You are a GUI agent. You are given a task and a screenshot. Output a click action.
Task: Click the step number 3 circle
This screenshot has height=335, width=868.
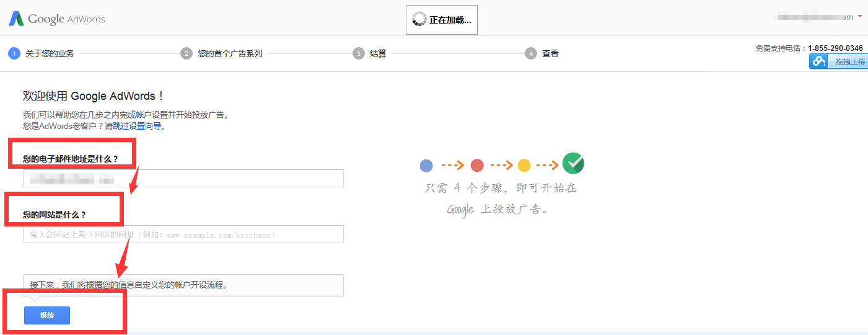click(x=359, y=53)
